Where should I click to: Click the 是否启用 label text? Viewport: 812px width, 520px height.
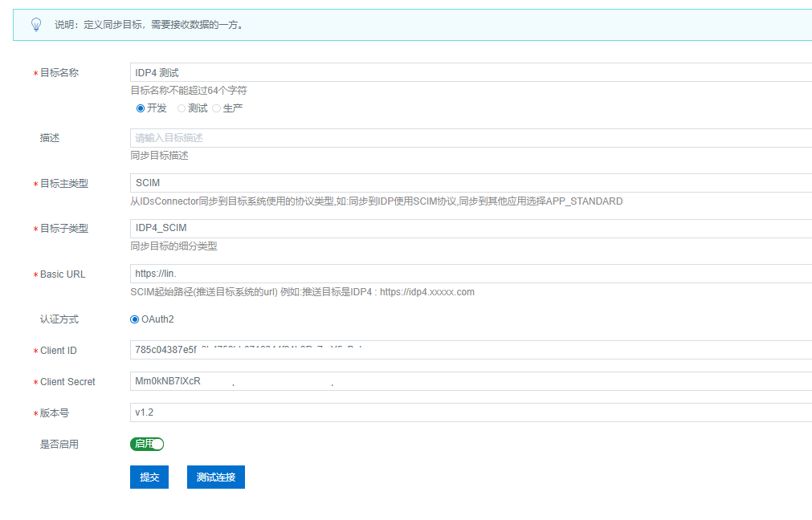59,444
